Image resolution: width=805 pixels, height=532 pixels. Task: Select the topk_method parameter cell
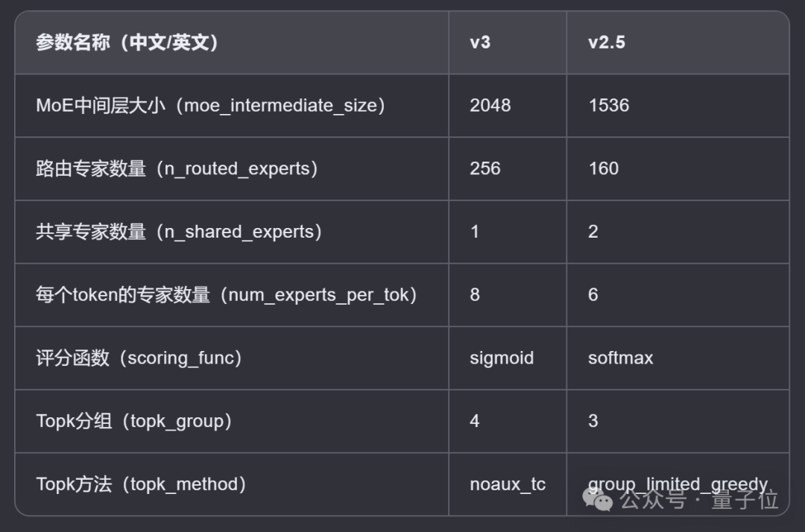(x=141, y=484)
